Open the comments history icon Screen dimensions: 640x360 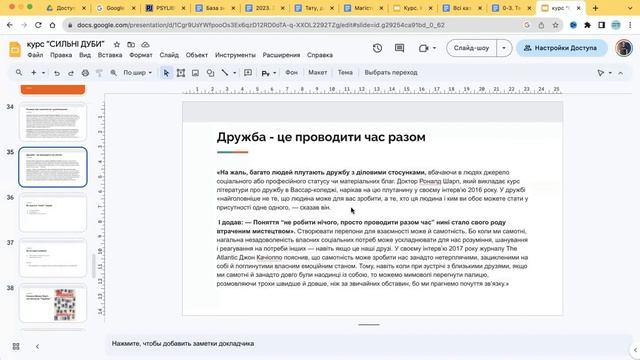click(400, 48)
